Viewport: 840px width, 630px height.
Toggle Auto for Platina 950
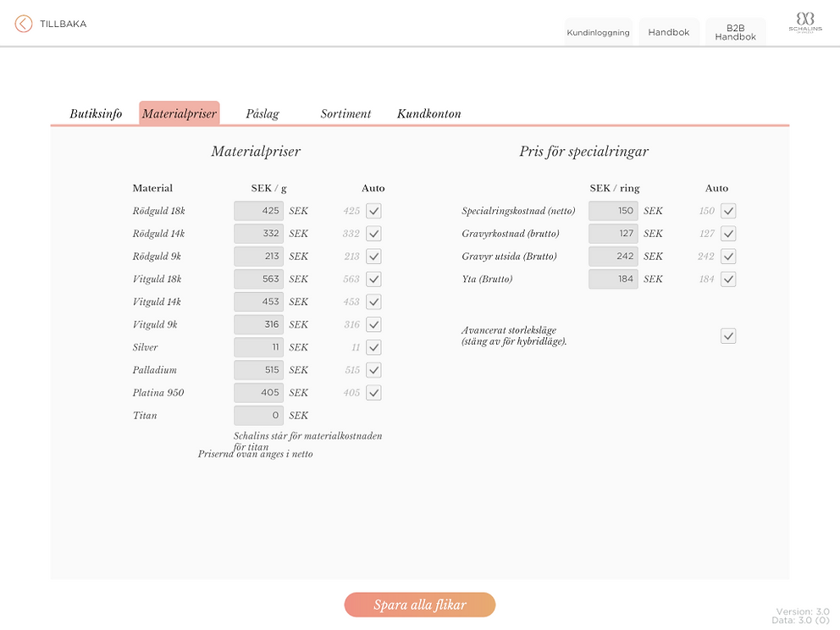pyautogui.click(x=373, y=393)
